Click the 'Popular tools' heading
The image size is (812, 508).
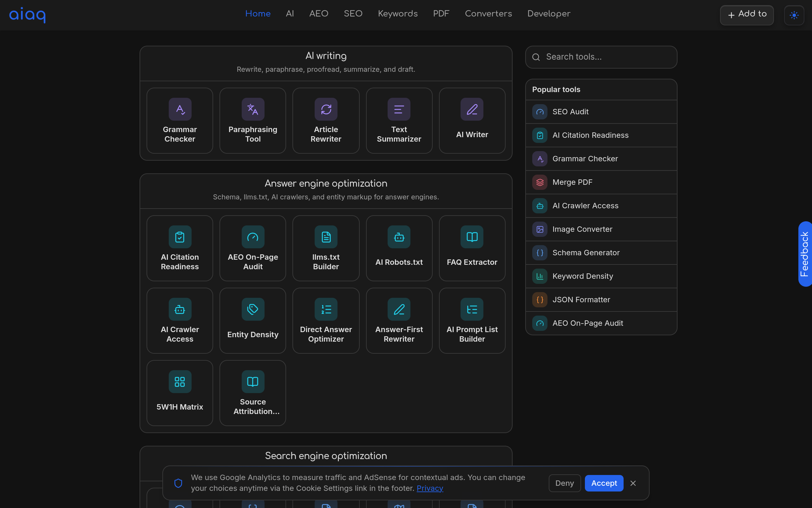(556, 90)
